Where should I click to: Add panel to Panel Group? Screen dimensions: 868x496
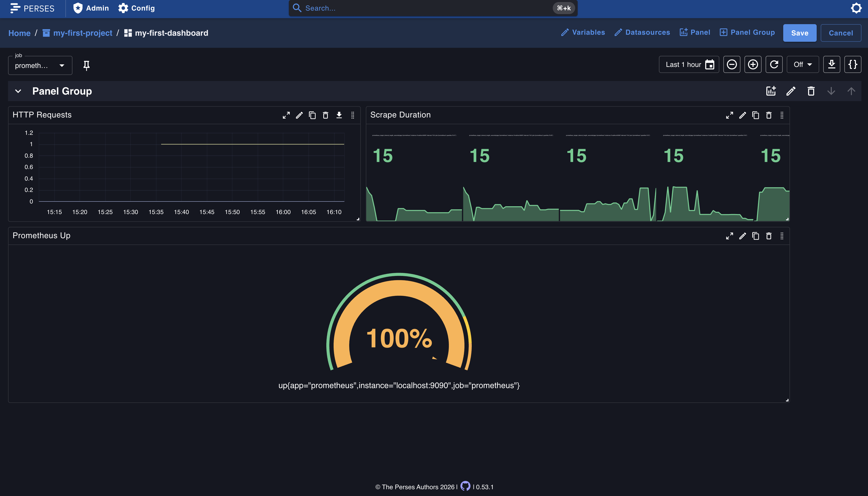pos(771,91)
